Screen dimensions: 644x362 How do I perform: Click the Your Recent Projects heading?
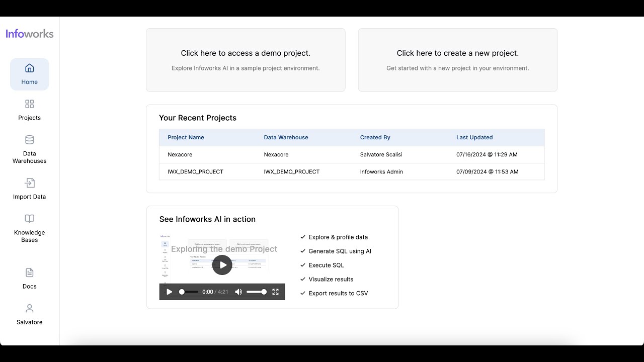tap(198, 118)
